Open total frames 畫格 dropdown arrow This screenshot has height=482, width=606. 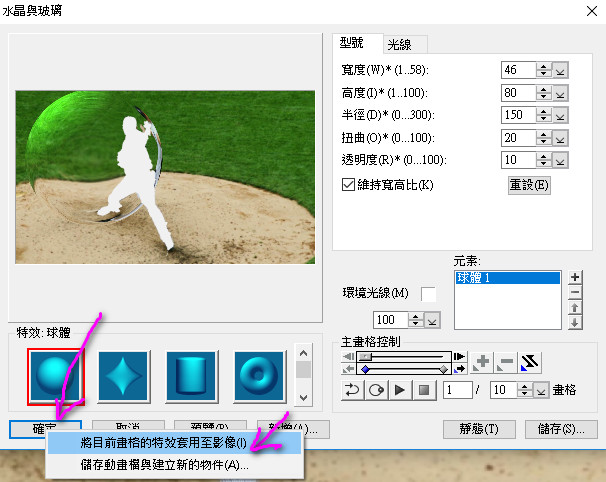tap(541, 390)
